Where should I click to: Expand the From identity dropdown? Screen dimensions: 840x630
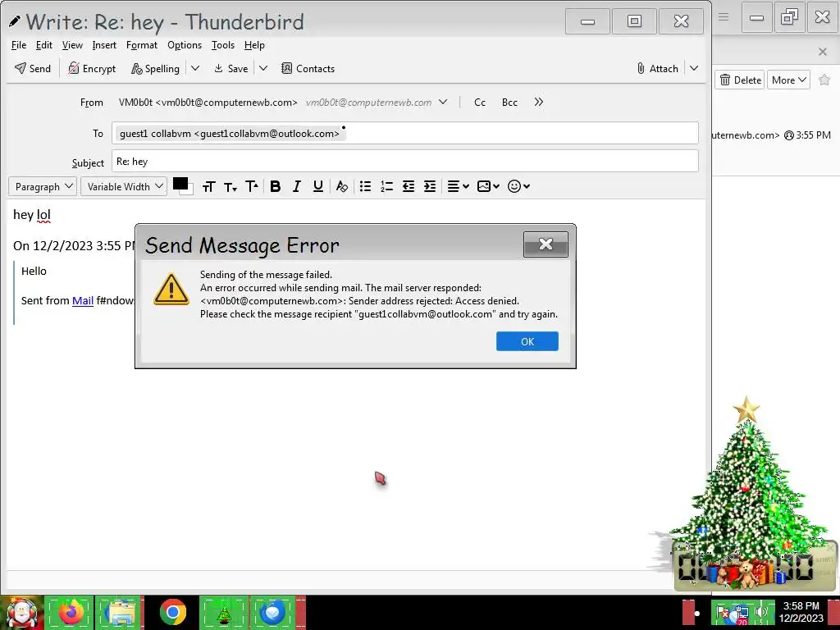pyautogui.click(x=443, y=102)
